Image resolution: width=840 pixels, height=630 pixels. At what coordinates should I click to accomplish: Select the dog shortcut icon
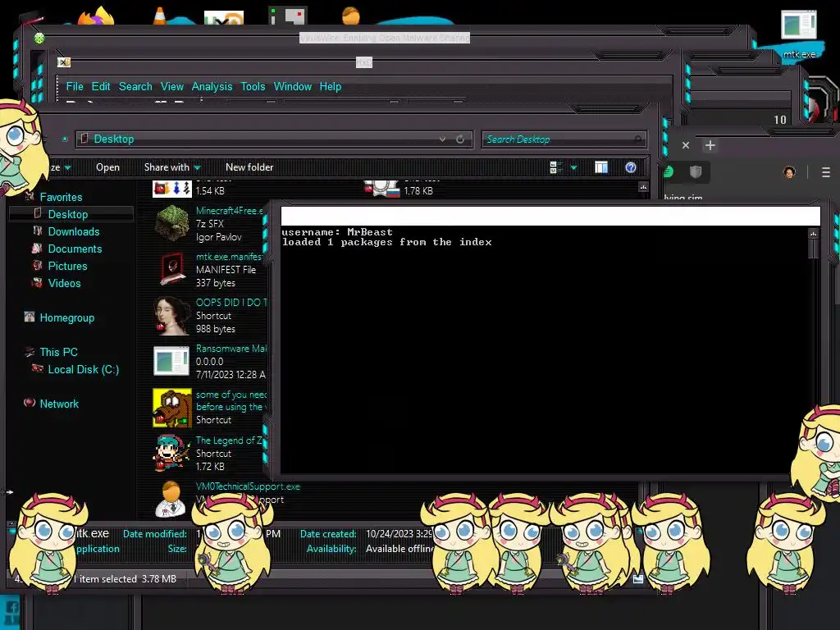click(172, 408)
